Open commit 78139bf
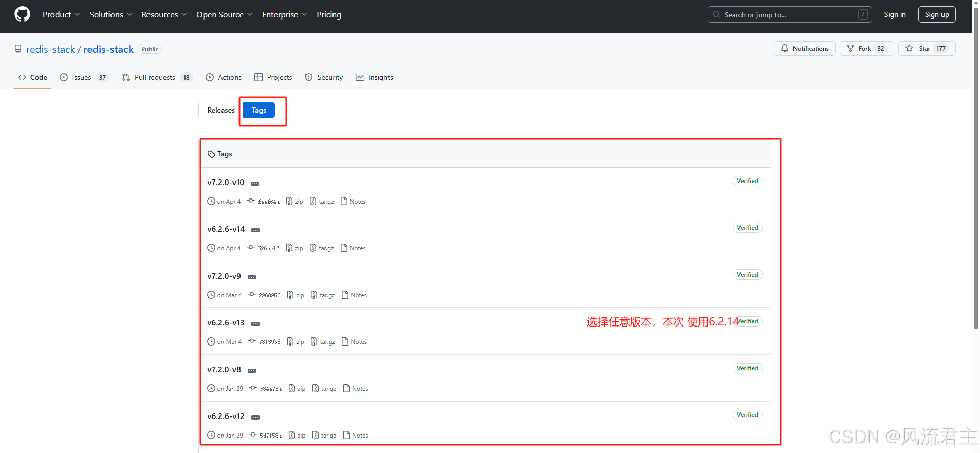Image resolution: width=980 pixels, height=453 pixels. pyautogui.click(x=264, y=342)
